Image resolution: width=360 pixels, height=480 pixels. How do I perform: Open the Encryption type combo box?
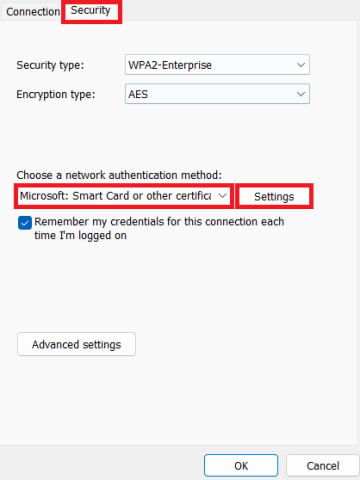(x=217, y=94)
